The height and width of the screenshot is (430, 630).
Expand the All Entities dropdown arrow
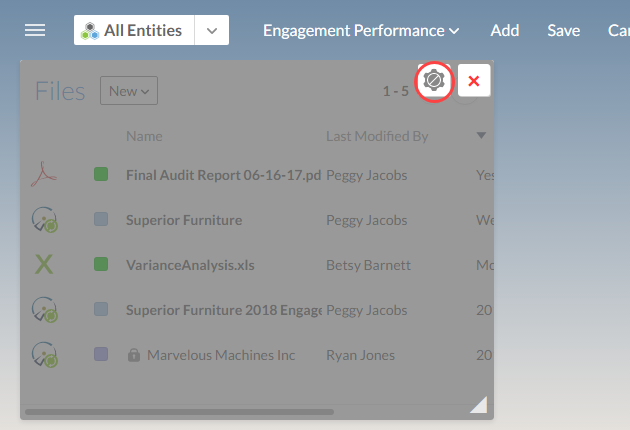click(211, 30)
